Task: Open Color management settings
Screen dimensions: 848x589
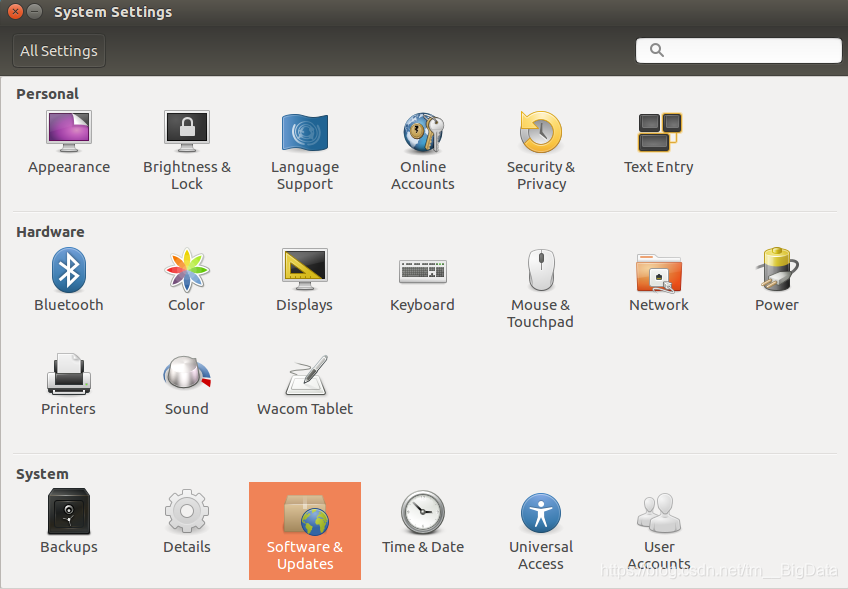Action: click(187, 280)
